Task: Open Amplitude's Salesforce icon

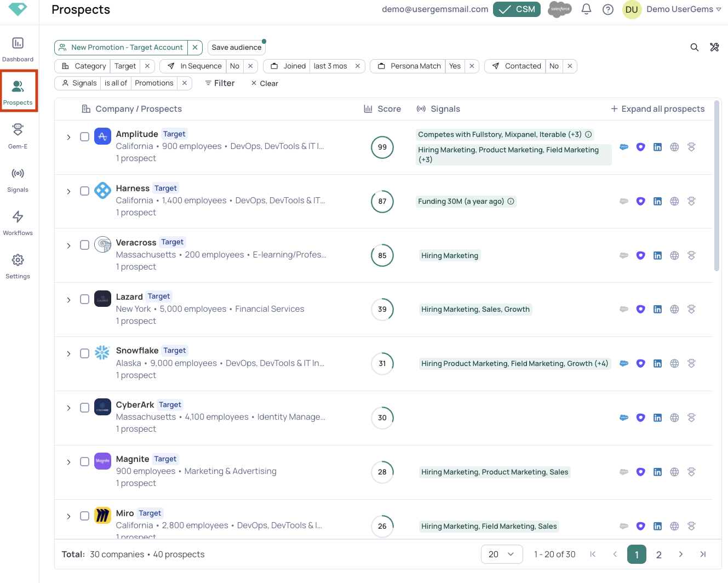Action: point(624,147)
